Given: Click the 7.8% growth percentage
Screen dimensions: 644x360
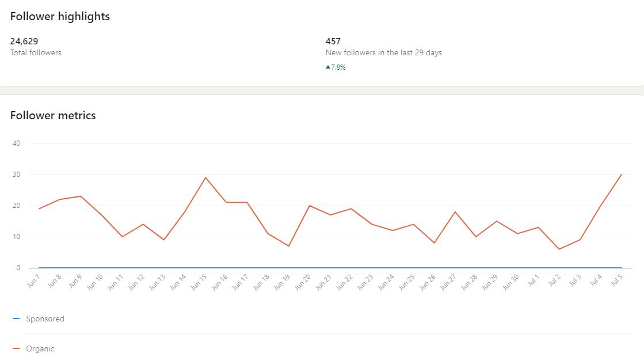Looking at the screenshot, I should coord(338,67).
